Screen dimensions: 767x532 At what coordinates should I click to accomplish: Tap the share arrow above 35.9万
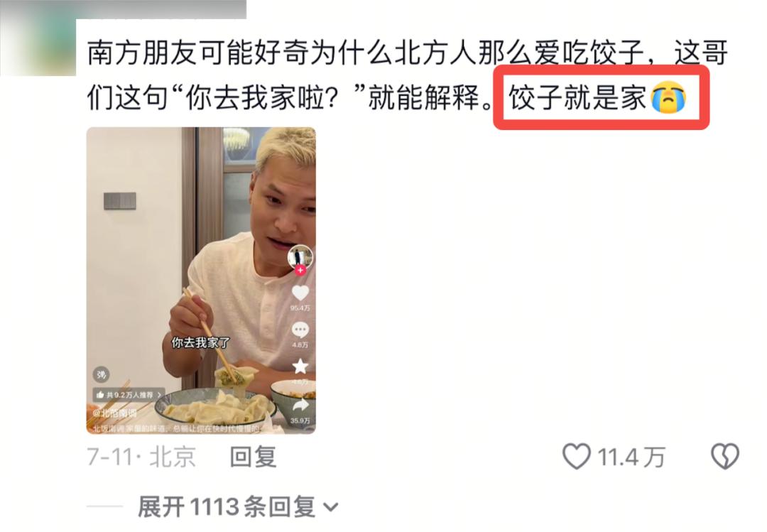pos(300,405)
